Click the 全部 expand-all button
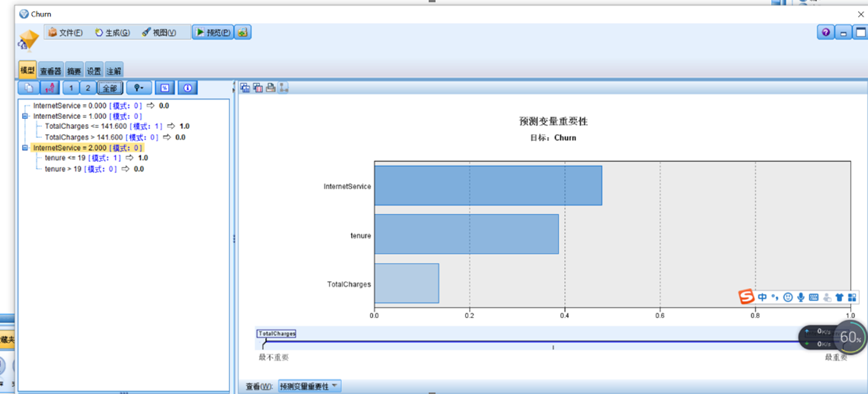 110,88
